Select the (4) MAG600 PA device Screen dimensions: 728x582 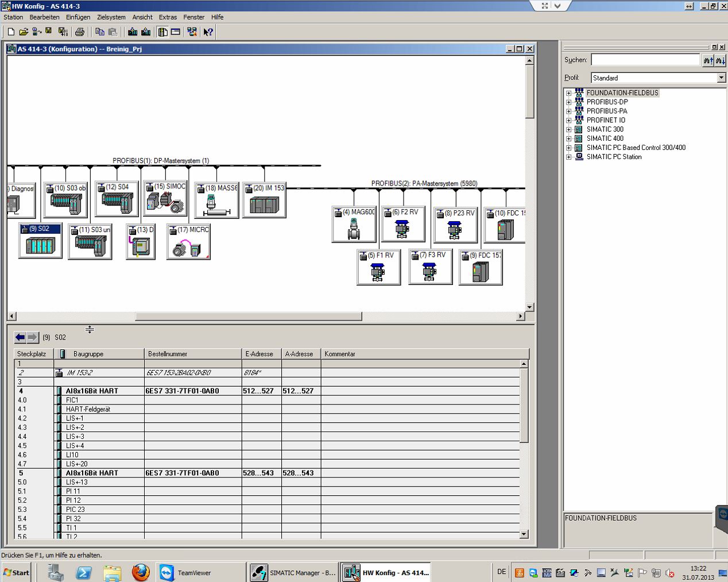click(x=354, y=224)
